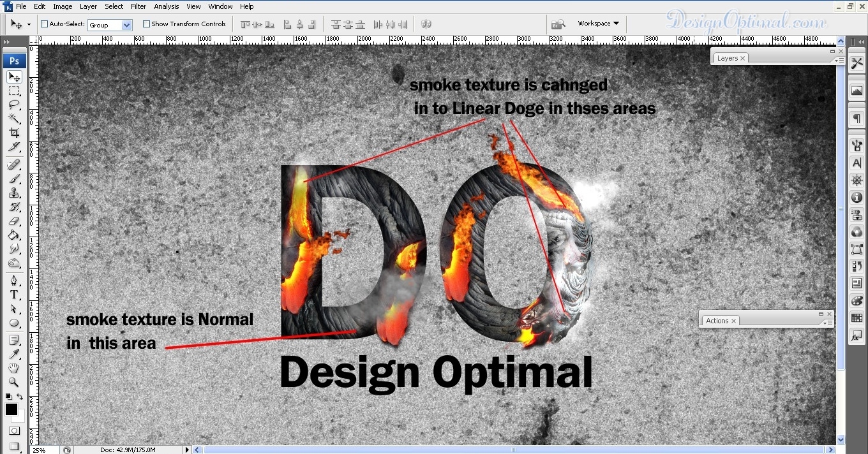Open the Filter menu
This screenshot has height=454, width=868.
138,6
